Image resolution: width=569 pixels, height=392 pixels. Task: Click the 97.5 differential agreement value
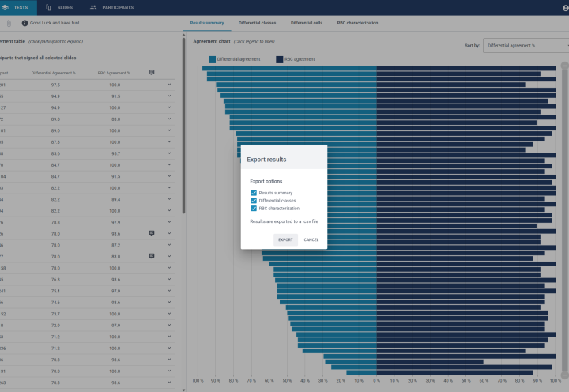[x=55, y=85]
